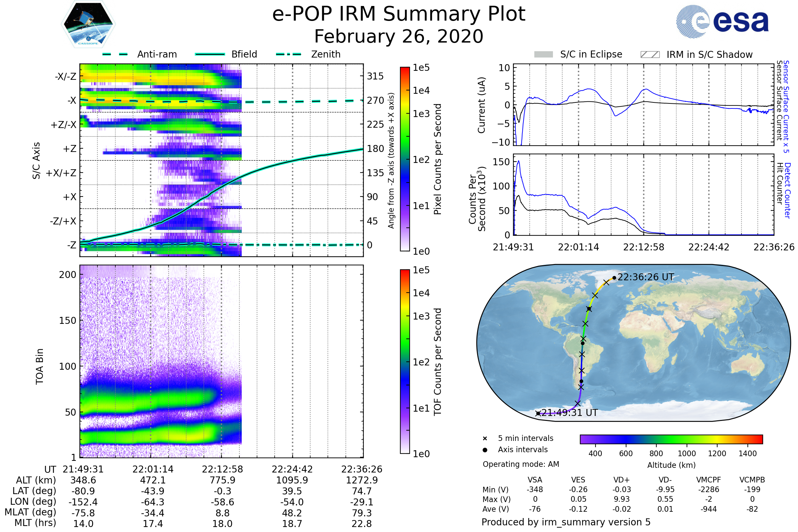Click the TOF Counts per Second colorbar

point(405,361)
